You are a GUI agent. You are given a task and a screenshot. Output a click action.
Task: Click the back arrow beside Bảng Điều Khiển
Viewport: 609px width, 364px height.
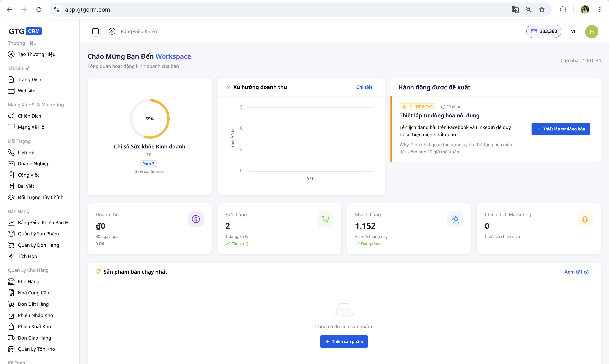(x=112, y=31)
